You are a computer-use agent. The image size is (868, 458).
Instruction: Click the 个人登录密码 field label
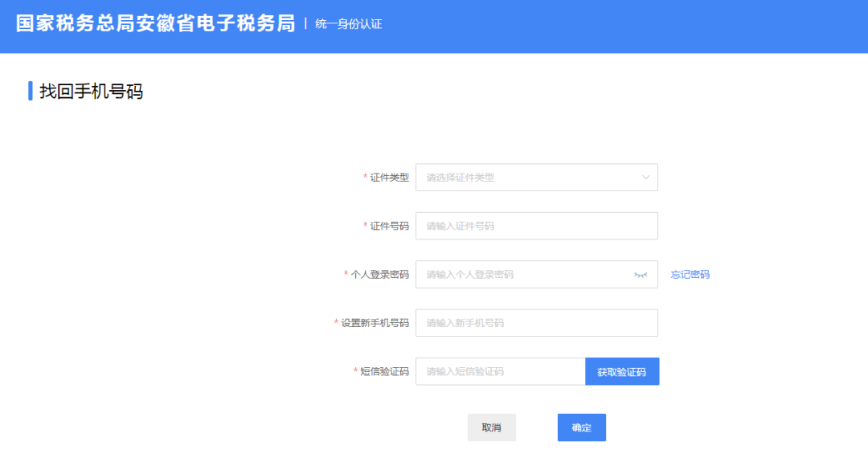pyautogui.click(x=379, y=275)
